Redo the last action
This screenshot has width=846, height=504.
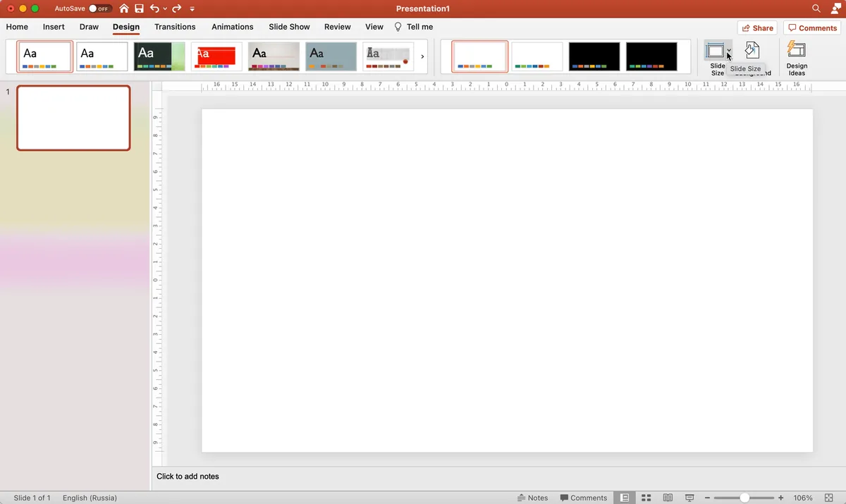(177, 8)
